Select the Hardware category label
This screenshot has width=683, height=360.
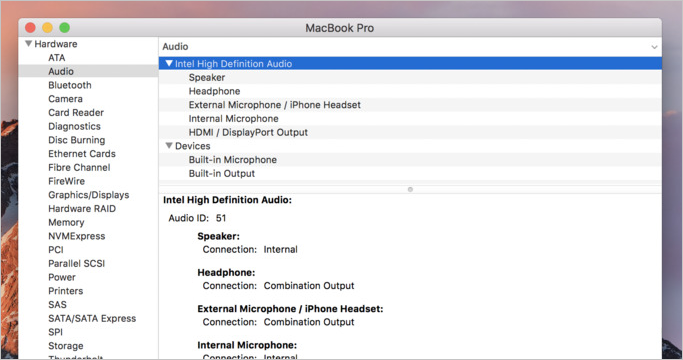pos(56,44)
